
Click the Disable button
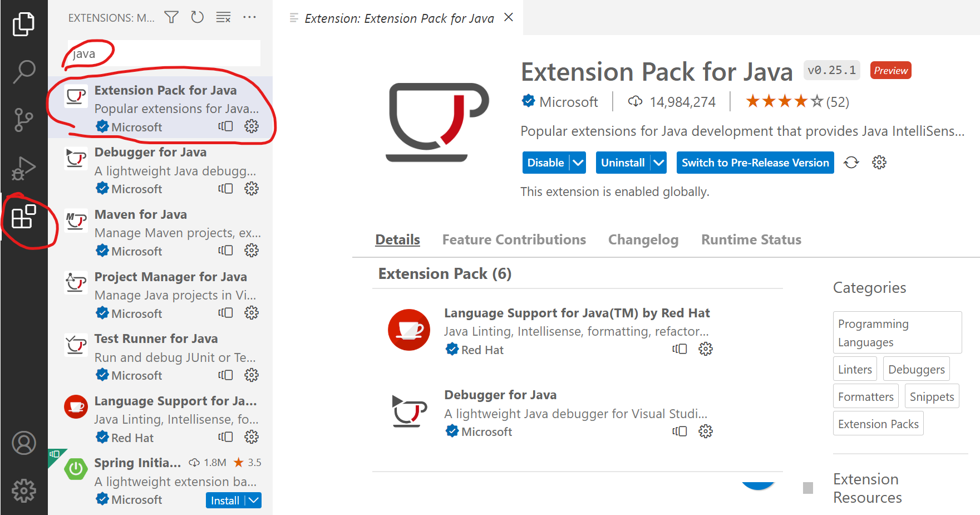(x=545, y=163)
